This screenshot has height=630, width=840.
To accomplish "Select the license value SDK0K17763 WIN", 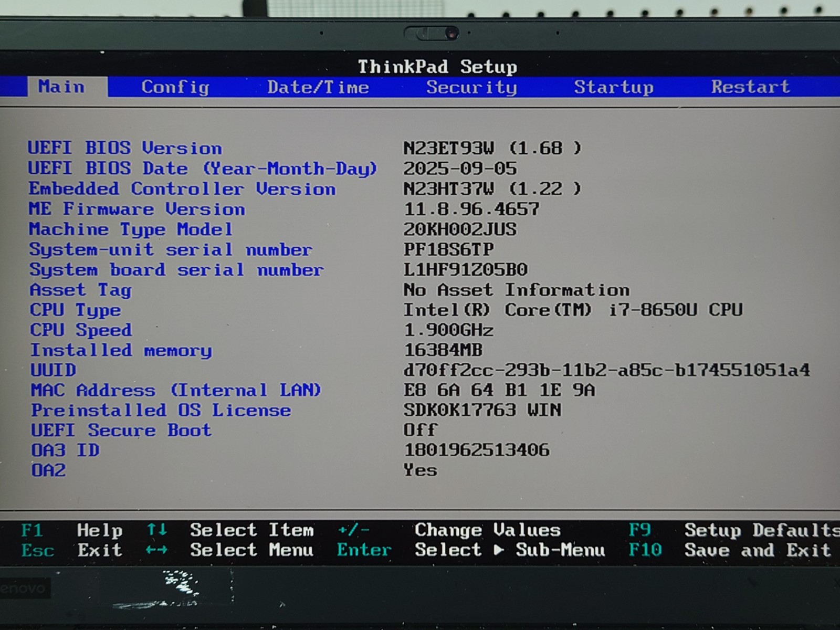I will click(x=482, y=410).
